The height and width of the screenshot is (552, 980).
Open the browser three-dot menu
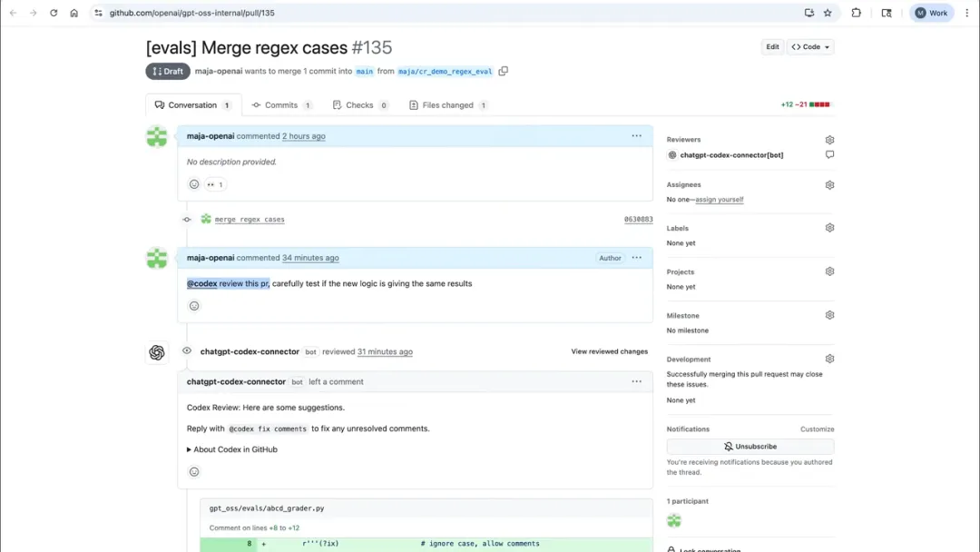[967, 13]
